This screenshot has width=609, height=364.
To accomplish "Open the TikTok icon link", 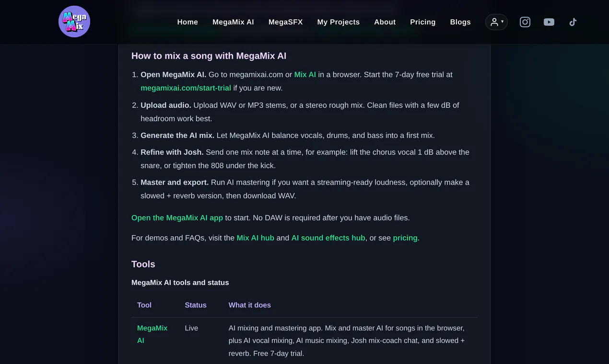I will tap(573, 22).
